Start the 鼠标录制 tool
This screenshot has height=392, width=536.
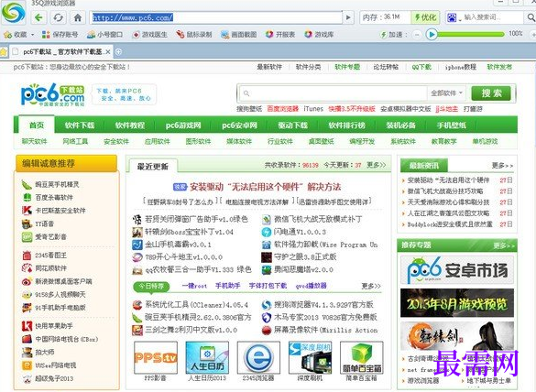pyautogui.click(x=194, y=35)
